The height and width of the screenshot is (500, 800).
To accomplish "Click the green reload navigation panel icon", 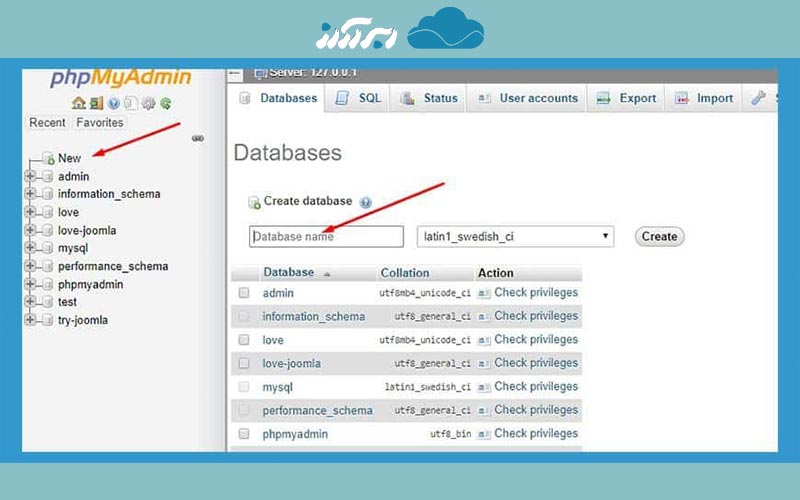I will pos(165,103).
